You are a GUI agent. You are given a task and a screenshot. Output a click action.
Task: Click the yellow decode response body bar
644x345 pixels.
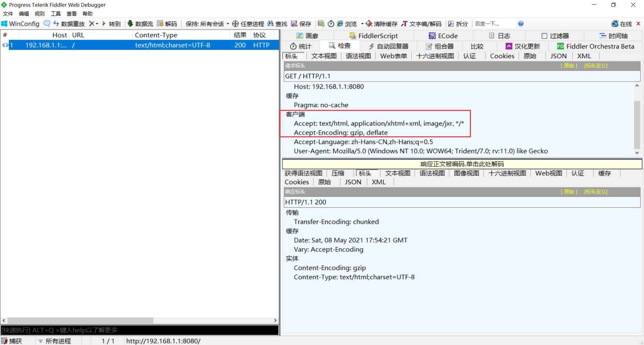click(x=462, y=164)
